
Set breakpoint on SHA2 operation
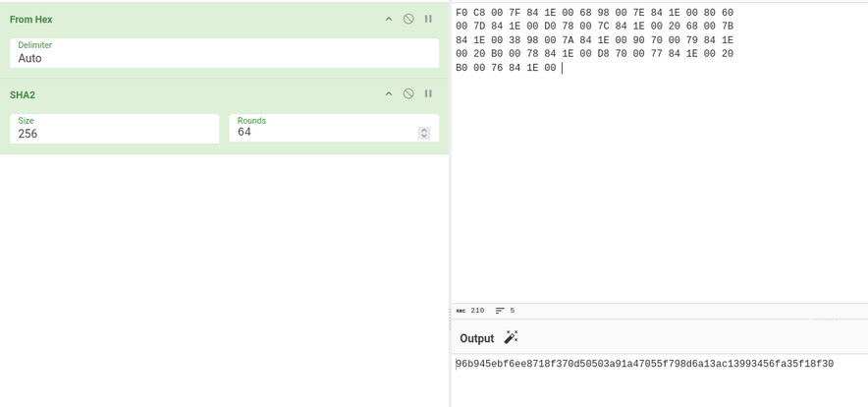point(428,93)
